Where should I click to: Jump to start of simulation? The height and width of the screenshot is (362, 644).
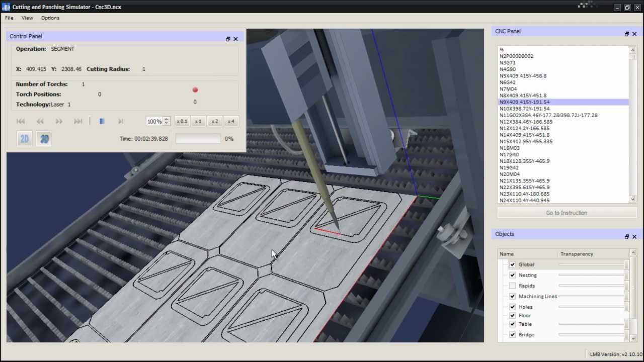[x=21, y=121]
